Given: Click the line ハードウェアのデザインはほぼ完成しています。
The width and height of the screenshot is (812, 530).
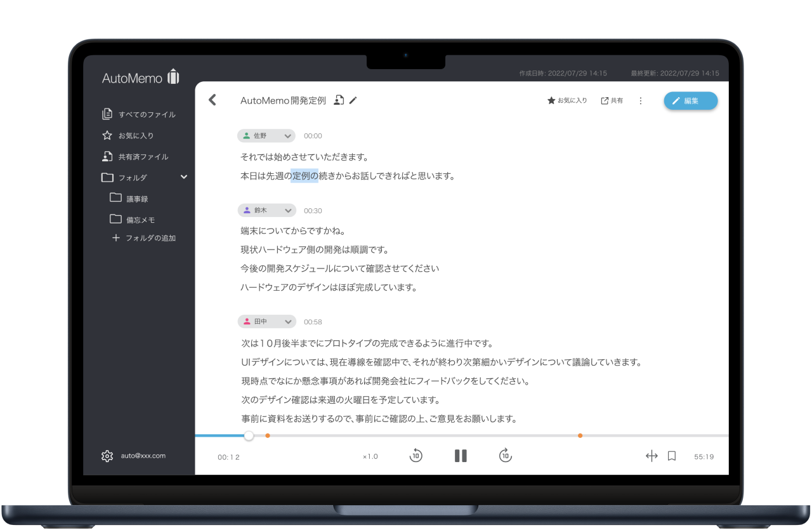Looking at the screenshot, I should coord(329,288).
